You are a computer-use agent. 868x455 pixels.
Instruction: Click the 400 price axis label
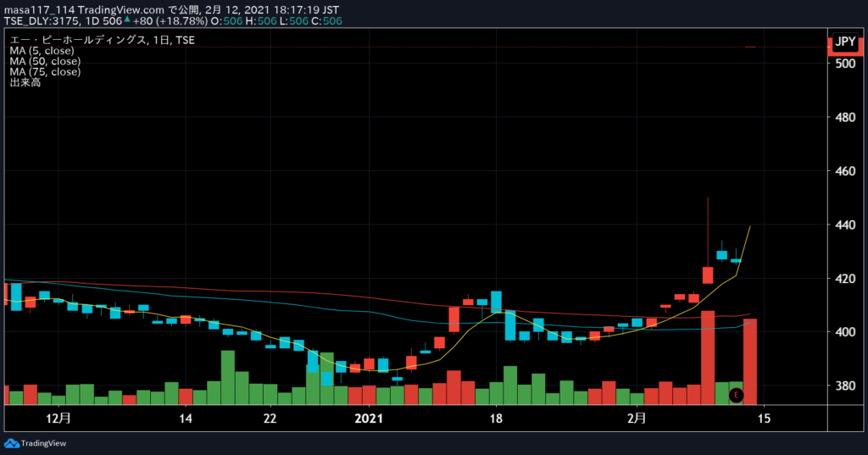coord(845,332)
